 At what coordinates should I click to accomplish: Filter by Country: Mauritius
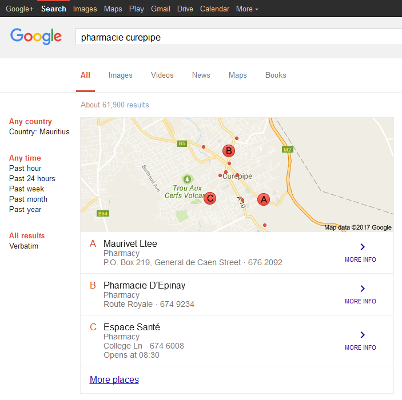coord(39,132)
